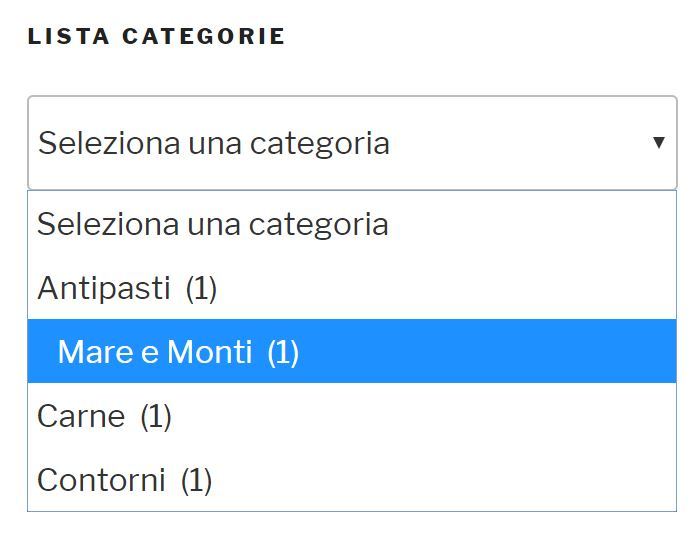Click the word Monti in blue row
This screenshot has width=697, height=537.
[210, 352]
